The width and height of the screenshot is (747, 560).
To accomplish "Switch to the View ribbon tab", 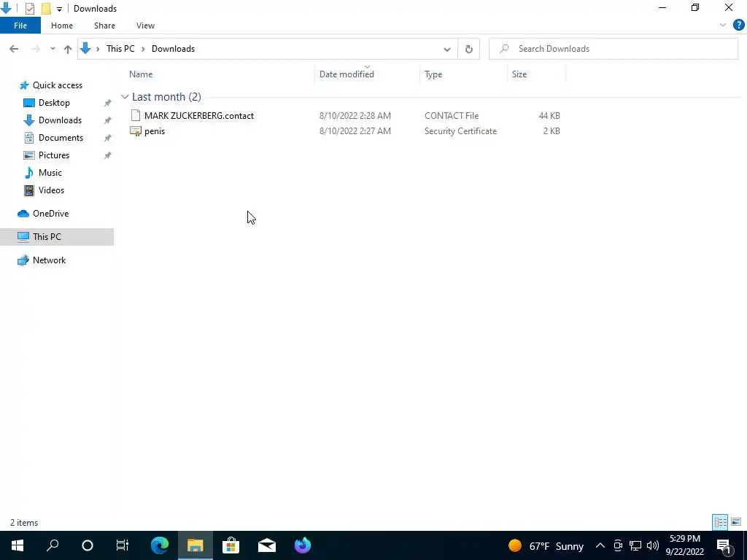I will 145,26.
